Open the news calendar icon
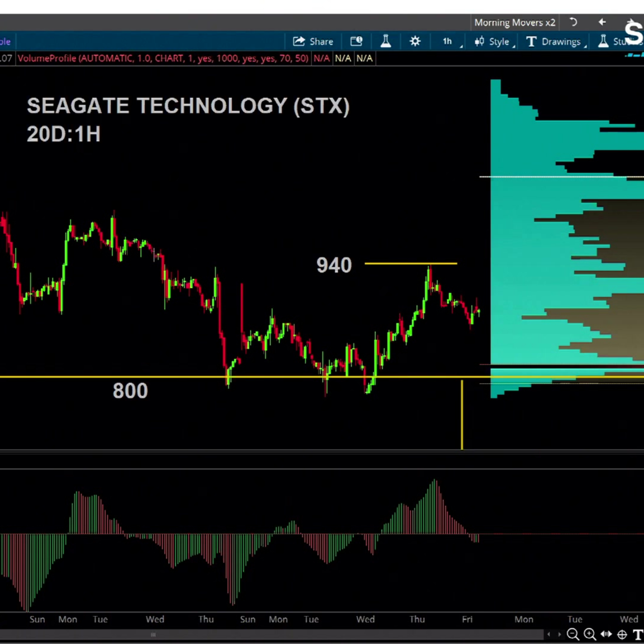The image size is (644, 644). click(356, 41)
